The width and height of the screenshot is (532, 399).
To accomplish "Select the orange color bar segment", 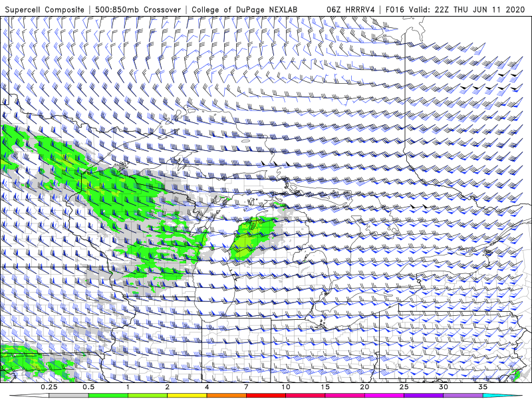I will [x=226, y=396].
